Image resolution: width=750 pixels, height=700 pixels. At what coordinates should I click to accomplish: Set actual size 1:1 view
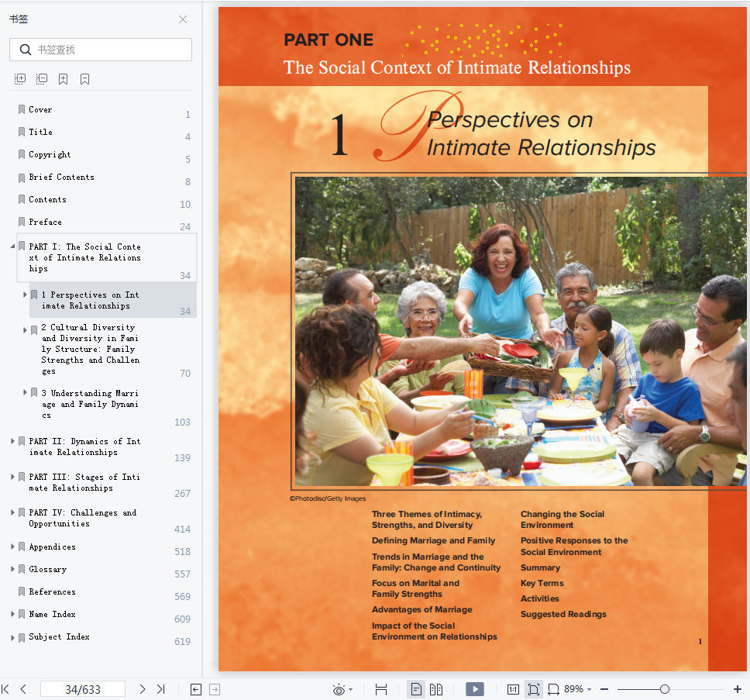coord(513,689)
